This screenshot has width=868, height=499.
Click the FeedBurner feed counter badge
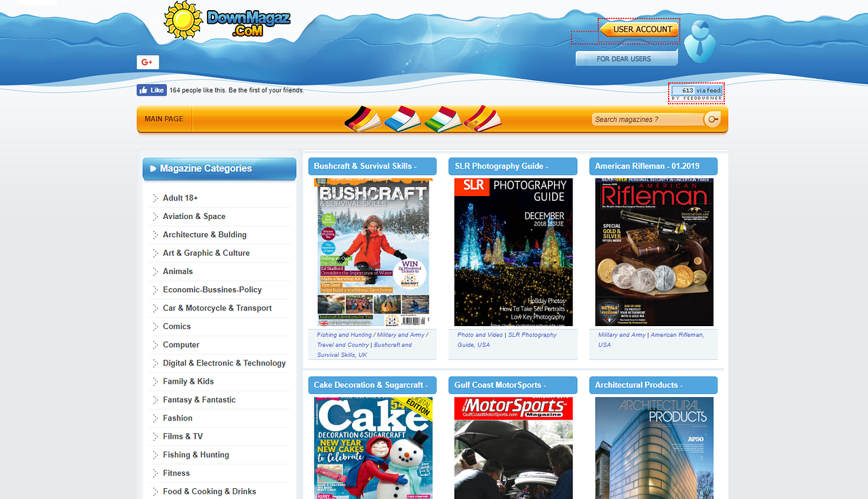(x=696, y=93)
